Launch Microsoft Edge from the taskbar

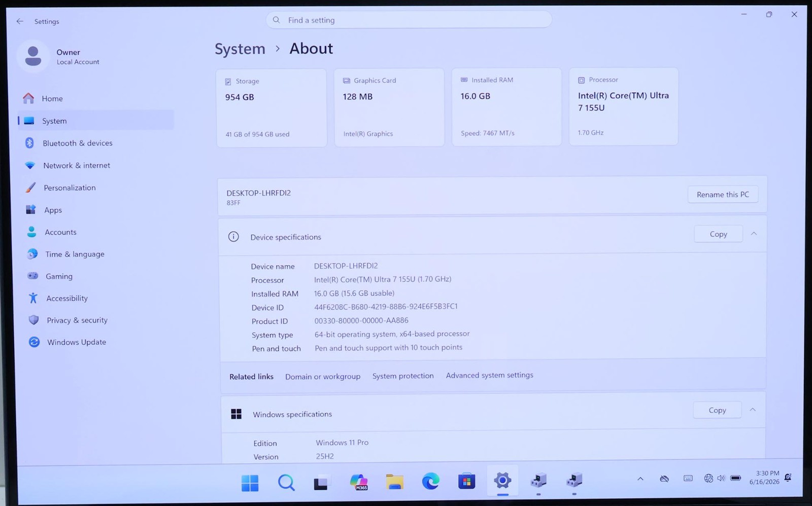[430, 481]
